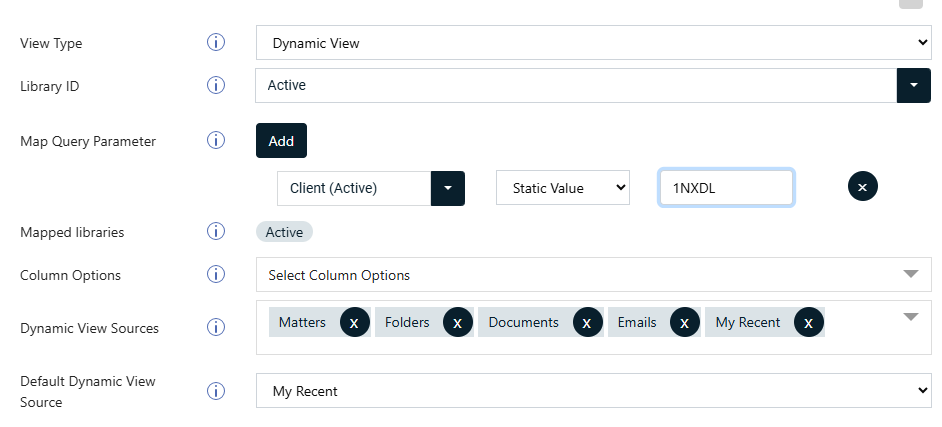
Task: Remove the Folders source tag
Action: click(457, 322)
